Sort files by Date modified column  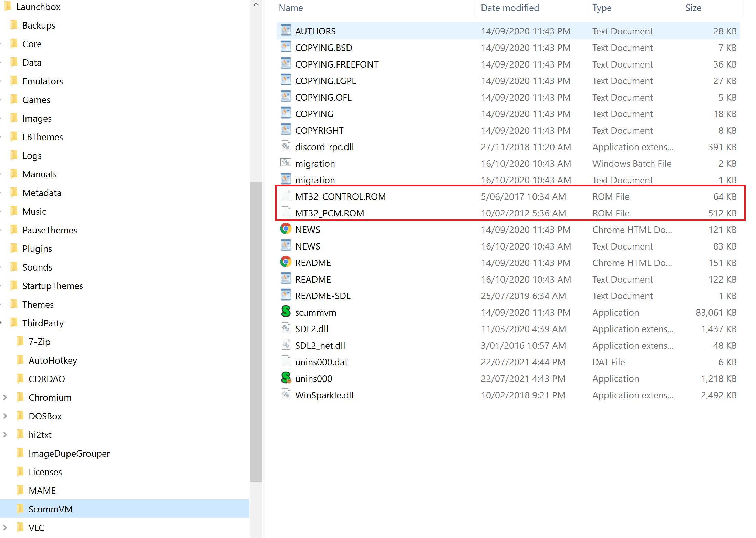click(x=510, y=8)
